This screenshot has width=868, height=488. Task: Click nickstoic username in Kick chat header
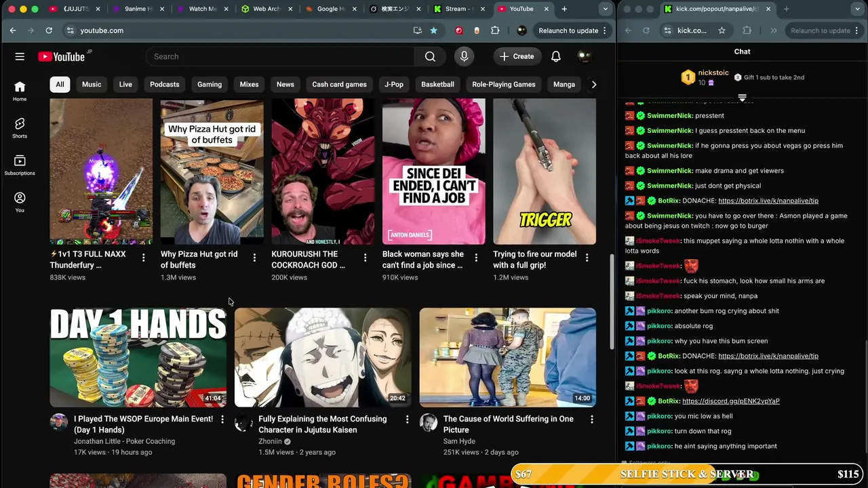[x=713, y=73]
